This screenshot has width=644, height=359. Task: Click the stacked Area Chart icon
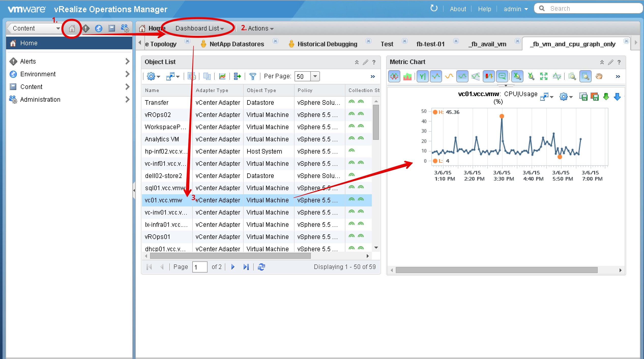[407, 76]
